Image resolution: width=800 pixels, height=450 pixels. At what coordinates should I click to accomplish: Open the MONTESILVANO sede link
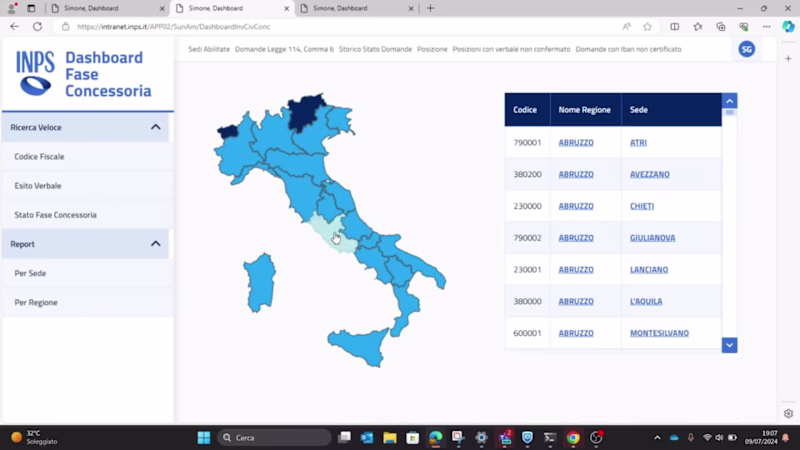click(x=659, y=333)
